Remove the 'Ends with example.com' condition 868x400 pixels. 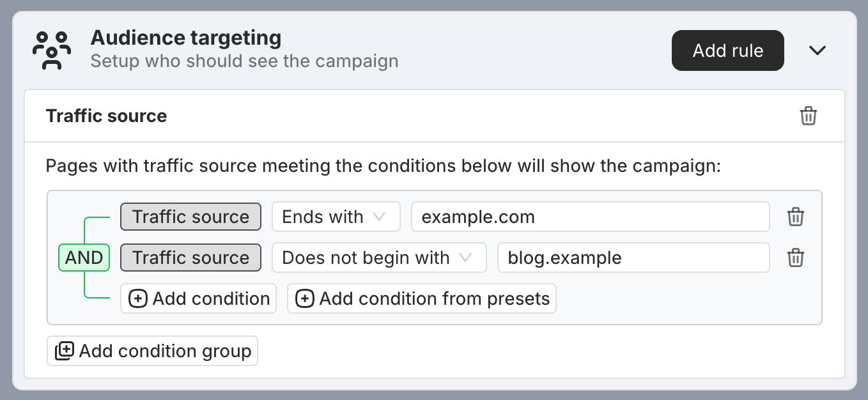point(795,217)
